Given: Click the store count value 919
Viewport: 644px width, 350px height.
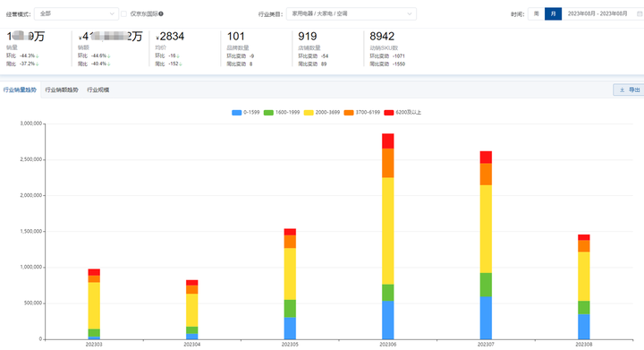Looking at the screenshot, I should 308,37.
